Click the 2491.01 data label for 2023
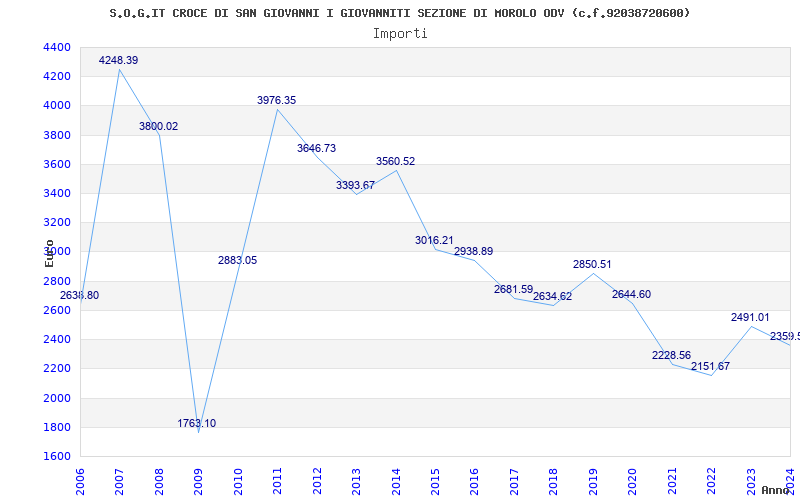Image resolution: width=800 pixels, height=500 pixels. (750, 317)
